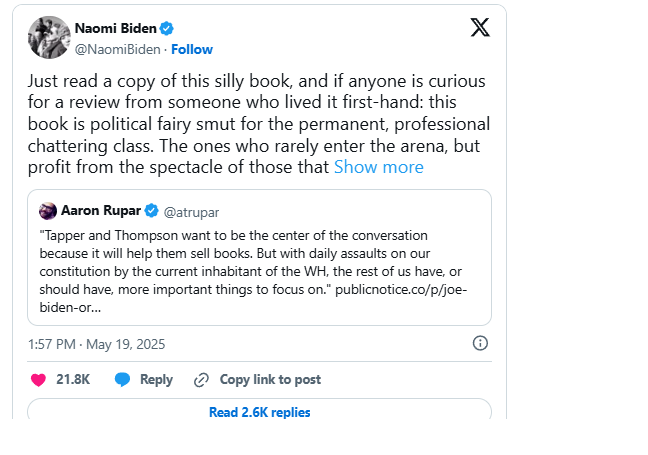
Task: Click the reply speech bubble icon
Action: (123, 380)
